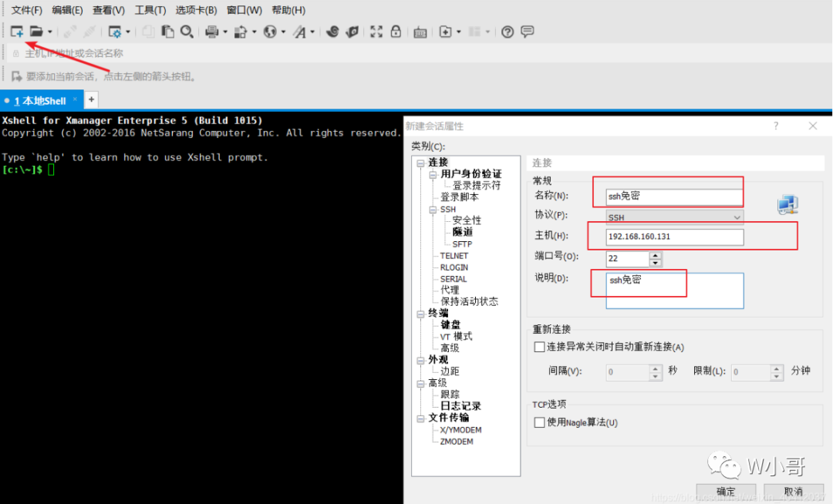Viewport: 833px width, 504px height.
Task: Collapse the 连接 tree node
Action: 421,163
